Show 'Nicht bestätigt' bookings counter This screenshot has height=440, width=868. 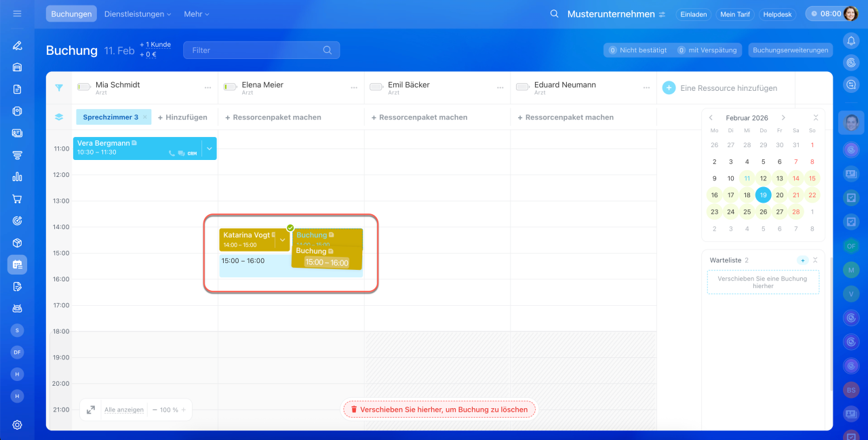[x=637, y=50]
